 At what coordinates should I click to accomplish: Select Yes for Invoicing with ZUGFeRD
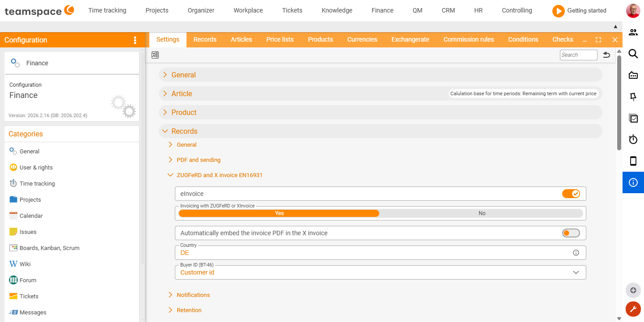[x=279, y=213]
